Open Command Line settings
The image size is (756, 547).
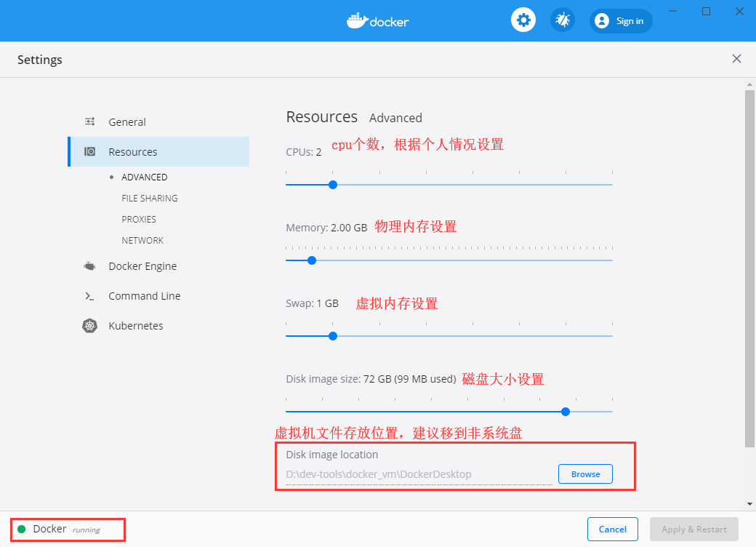tap(144, 296)
